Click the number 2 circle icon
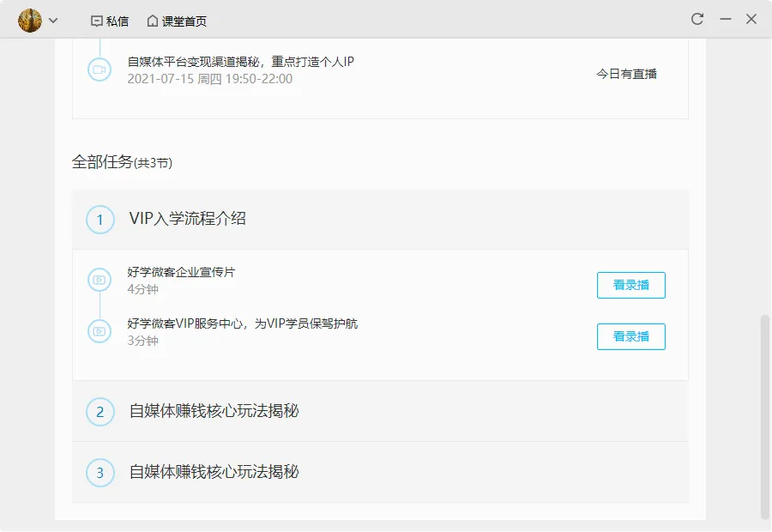The image size is (772, 532). (100, 412)
